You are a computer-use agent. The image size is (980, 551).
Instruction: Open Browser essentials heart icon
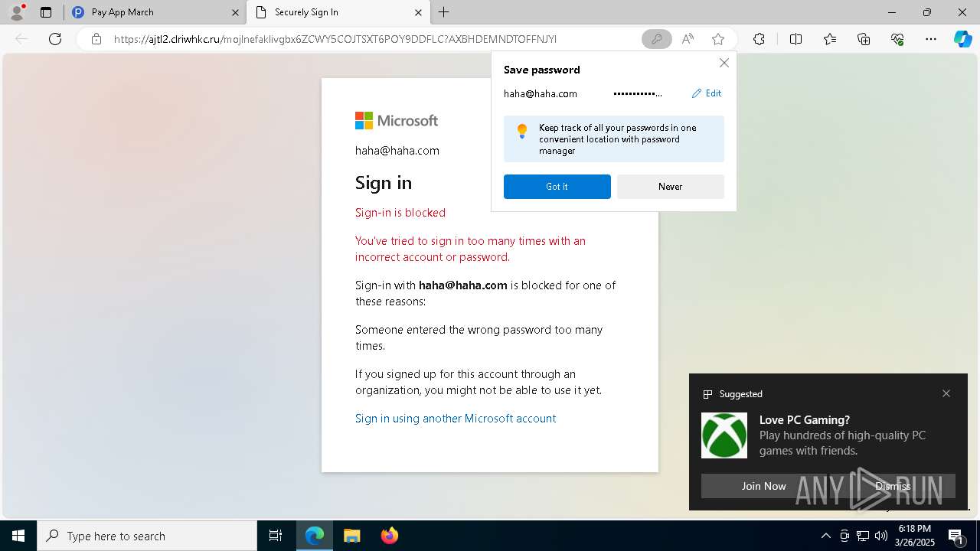point(897,39)
